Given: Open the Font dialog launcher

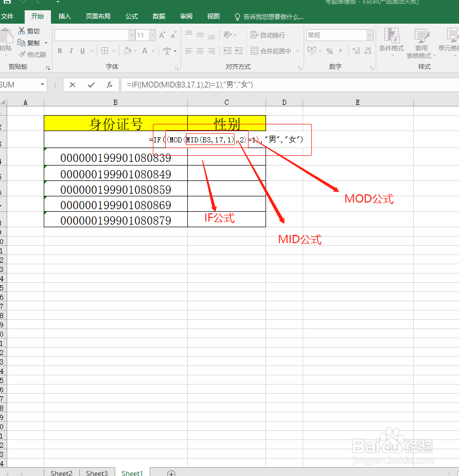Looking at the screenshot, I should (176, 68).
